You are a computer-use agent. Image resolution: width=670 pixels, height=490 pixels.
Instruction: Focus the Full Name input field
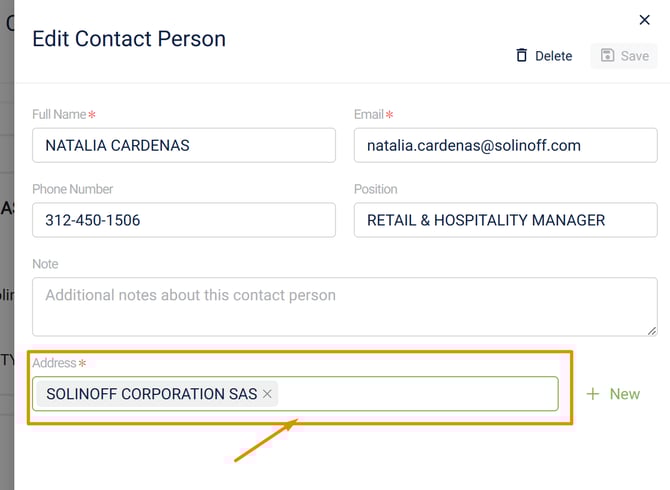coord(184,145)
